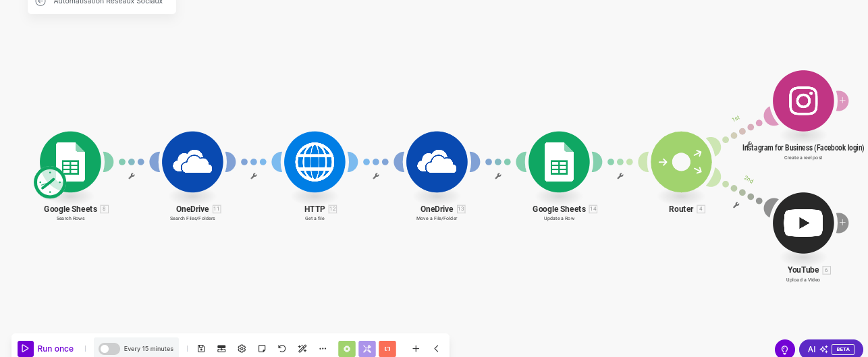Toggle the scenario scheduling switch on
868x357 pixels.
(x=109, y=348)
